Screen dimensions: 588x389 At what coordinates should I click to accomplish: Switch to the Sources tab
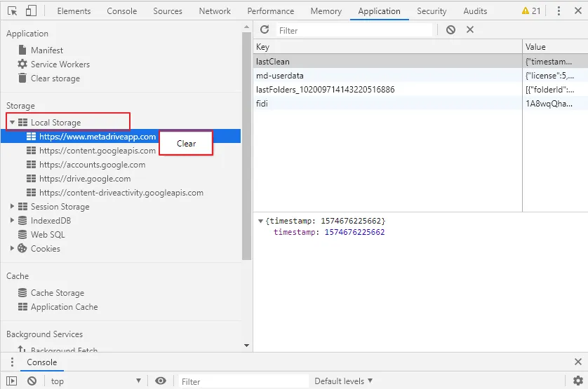(168, 11)
